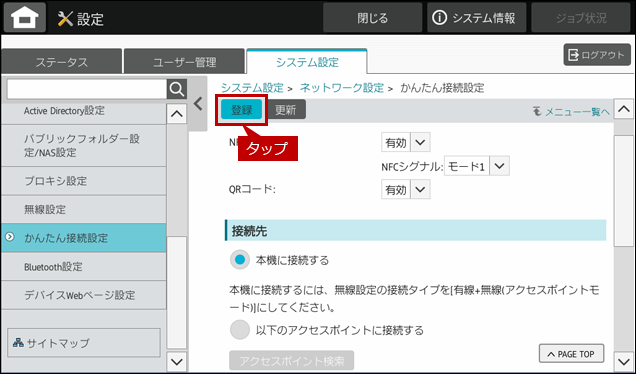Open システム情報 info button
The height and width of the screenshot is (374, 636).
pos(477,18)
